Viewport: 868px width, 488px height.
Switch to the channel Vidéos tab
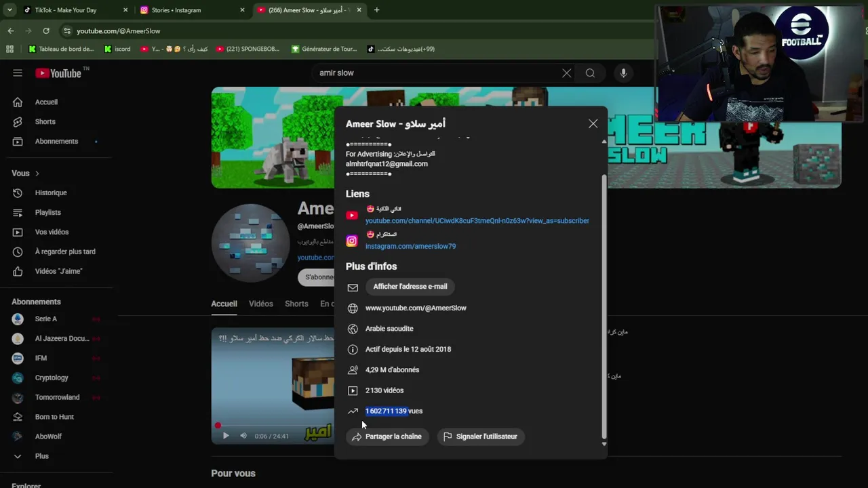tap(261, 304)
